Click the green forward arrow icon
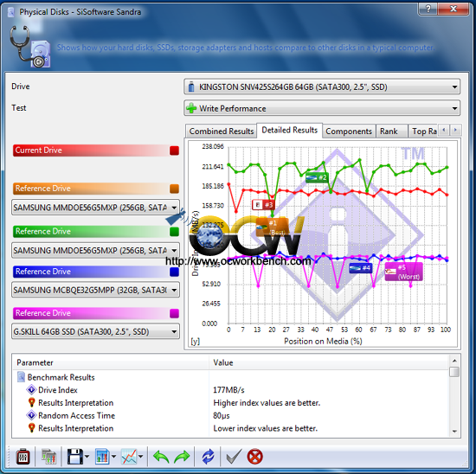This screenshot has width=476, height=474. [182, 457]
